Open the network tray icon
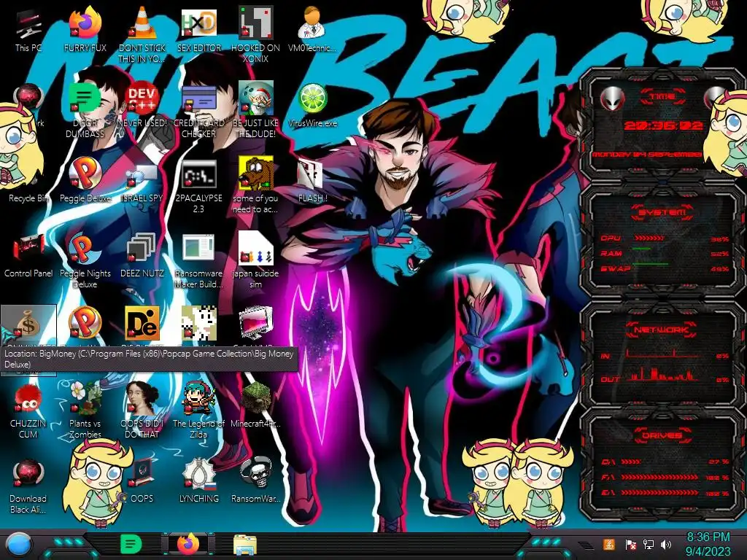The width and height of the screenshot is (747, 560). click(648, 544)
